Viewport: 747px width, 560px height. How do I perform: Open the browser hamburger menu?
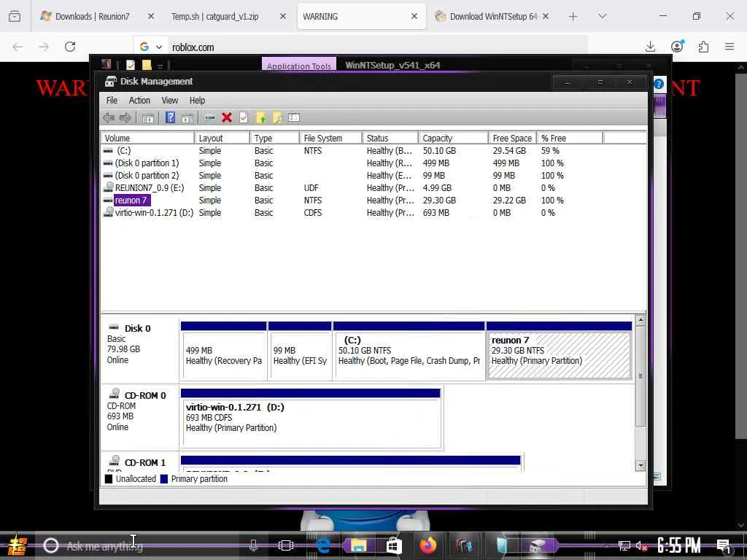point(729,47)
